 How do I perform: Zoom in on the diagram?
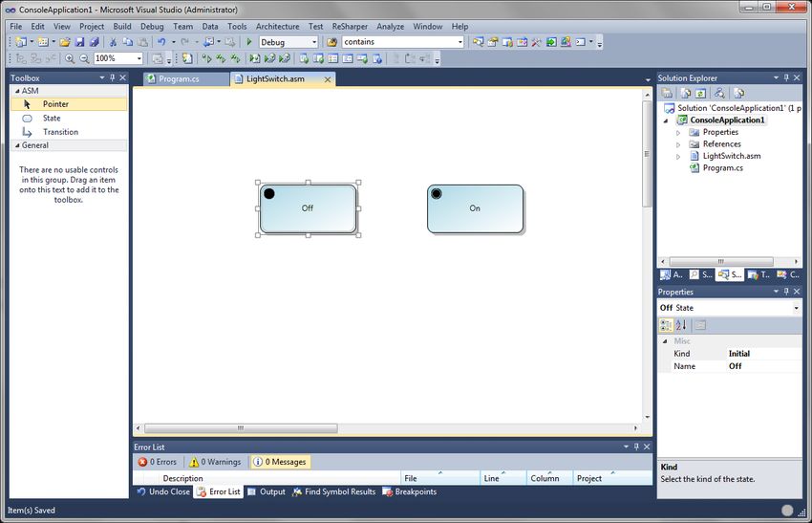(x=70, y=58)
